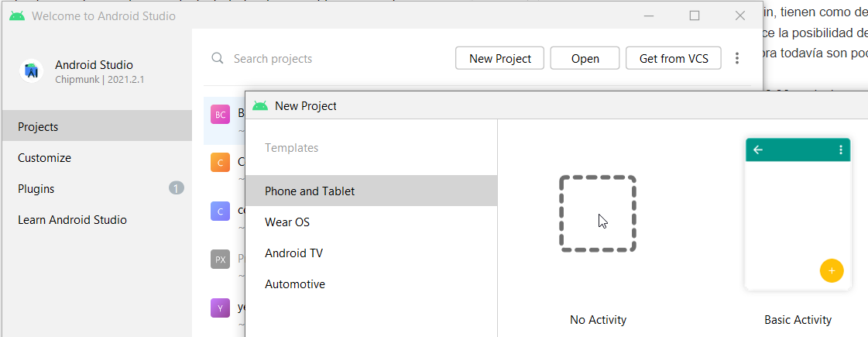Open the three-dot options menu
The image size is (868, 337).
(737, 58)
